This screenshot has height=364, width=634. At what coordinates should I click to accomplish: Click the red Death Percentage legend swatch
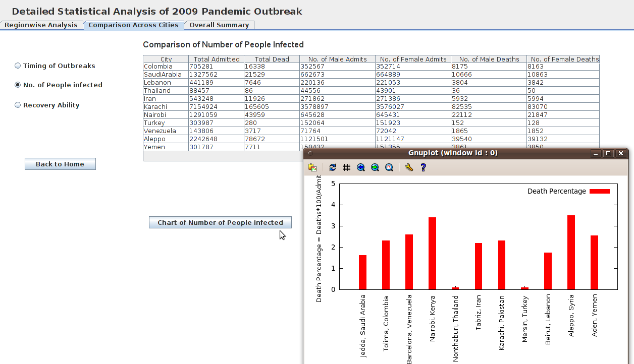click(600, 192)
